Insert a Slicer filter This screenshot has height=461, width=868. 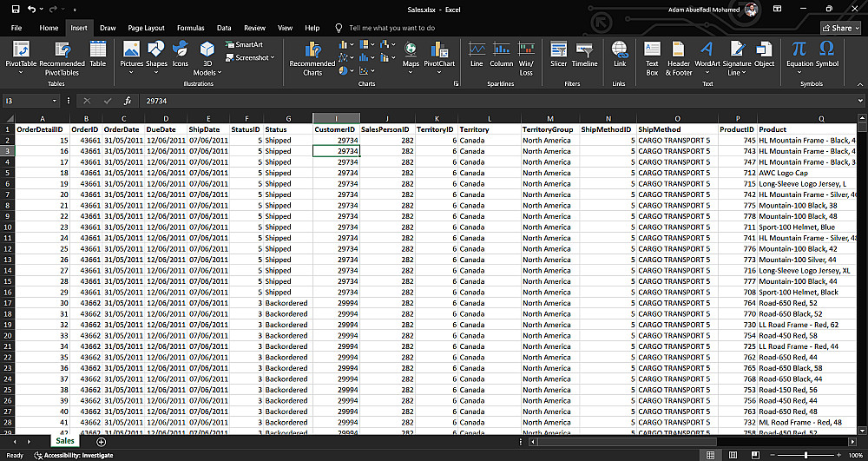pos(558,54)
